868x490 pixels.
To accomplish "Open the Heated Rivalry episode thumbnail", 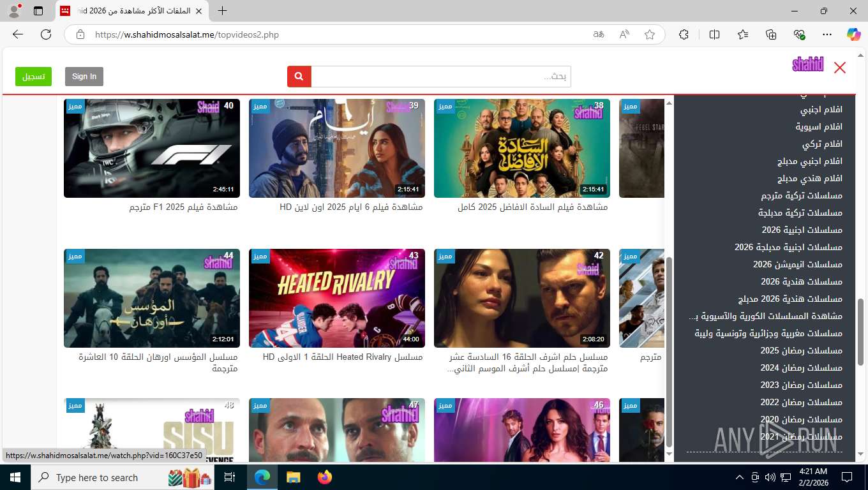I will 337,298.
